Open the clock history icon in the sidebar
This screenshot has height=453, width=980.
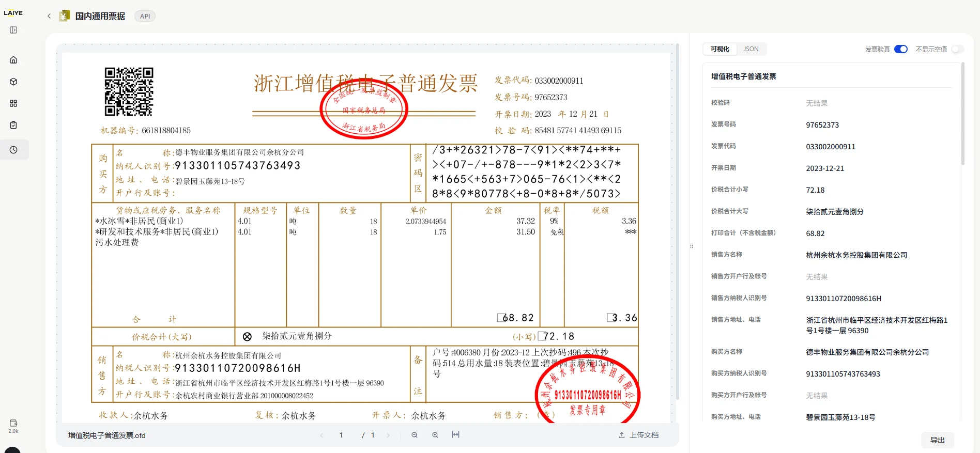(13, 150)
